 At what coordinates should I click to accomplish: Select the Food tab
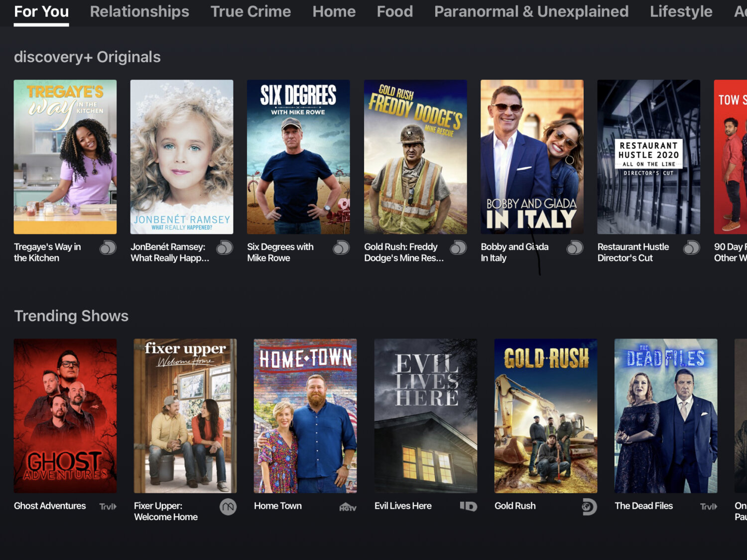click(394, 11)
